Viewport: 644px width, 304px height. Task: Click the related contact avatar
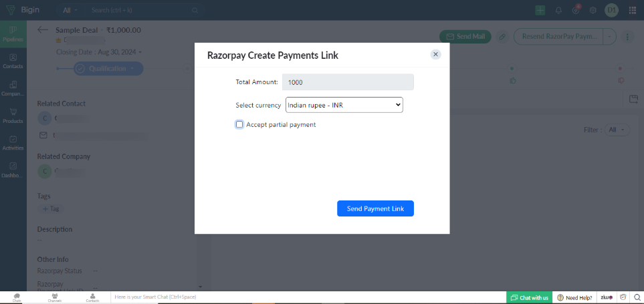[x=44, y=118]
